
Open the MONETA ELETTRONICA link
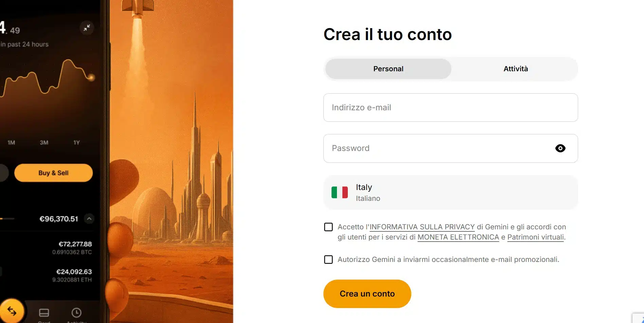tap(458, 237)
